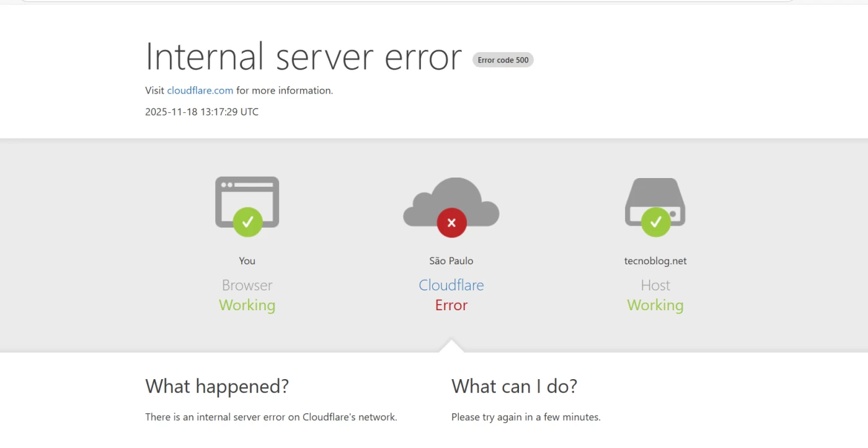Click the 2025-11-18 13:17:29 UTC timestamp

click(x=201, y=112)
